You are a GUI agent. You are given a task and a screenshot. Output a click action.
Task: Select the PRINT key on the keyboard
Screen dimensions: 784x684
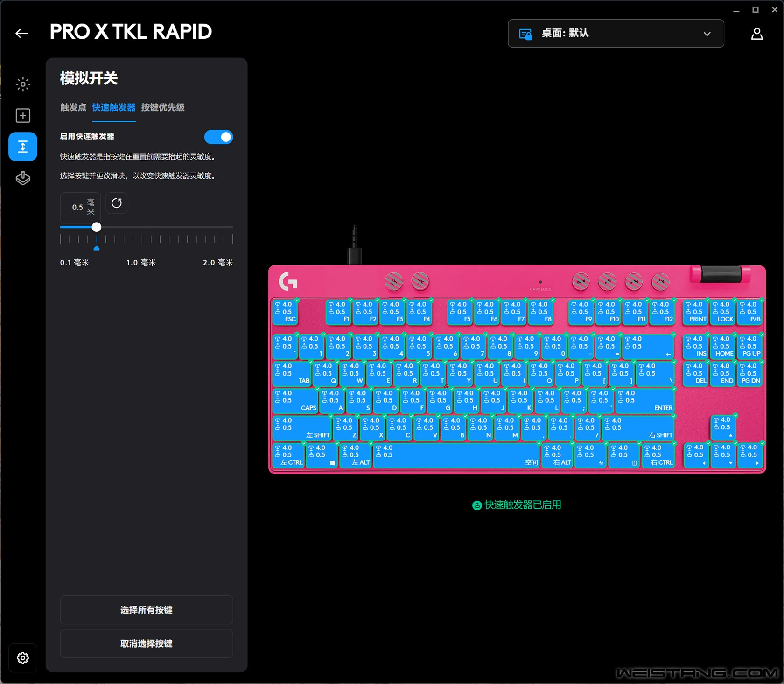695,312
